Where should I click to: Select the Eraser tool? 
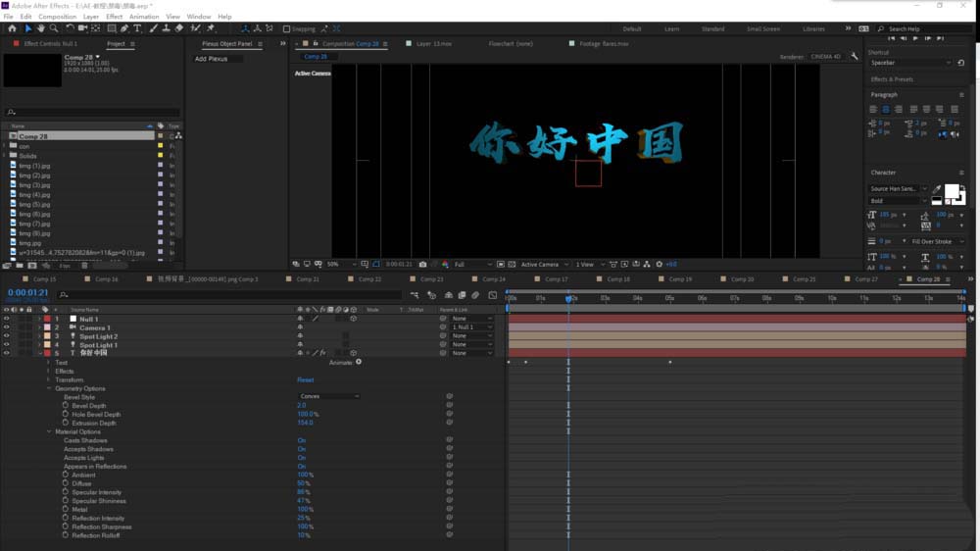[179, 28]
